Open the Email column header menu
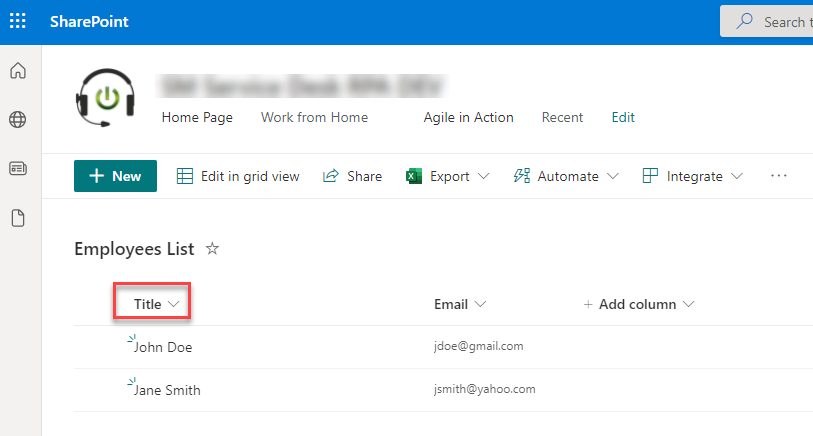The image size is (813, 436). tap(460, 304)
